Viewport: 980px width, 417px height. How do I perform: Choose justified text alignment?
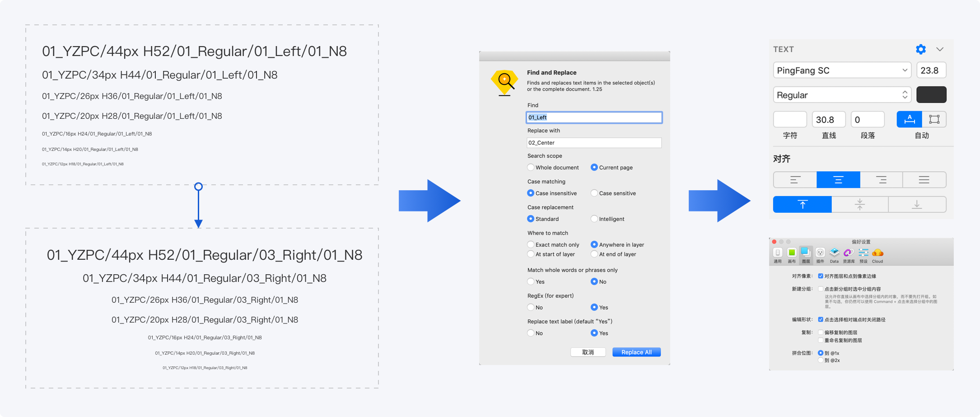(x=924, y=180)
